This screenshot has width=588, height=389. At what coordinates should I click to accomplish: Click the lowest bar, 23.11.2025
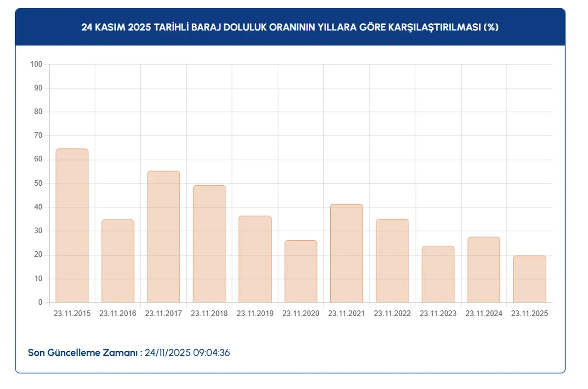pyautogui.click(x=529, y=279)
